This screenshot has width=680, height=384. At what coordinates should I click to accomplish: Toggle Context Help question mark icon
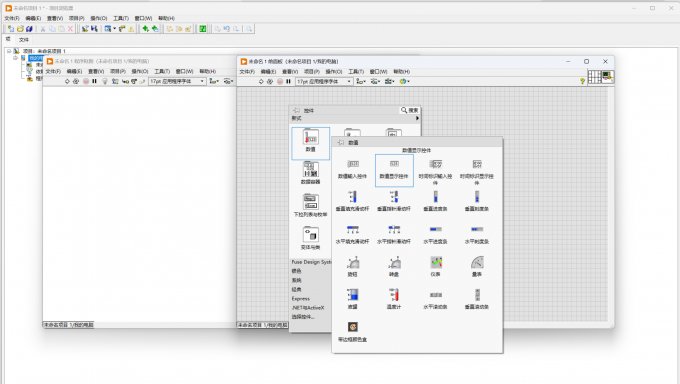[582, 81]
